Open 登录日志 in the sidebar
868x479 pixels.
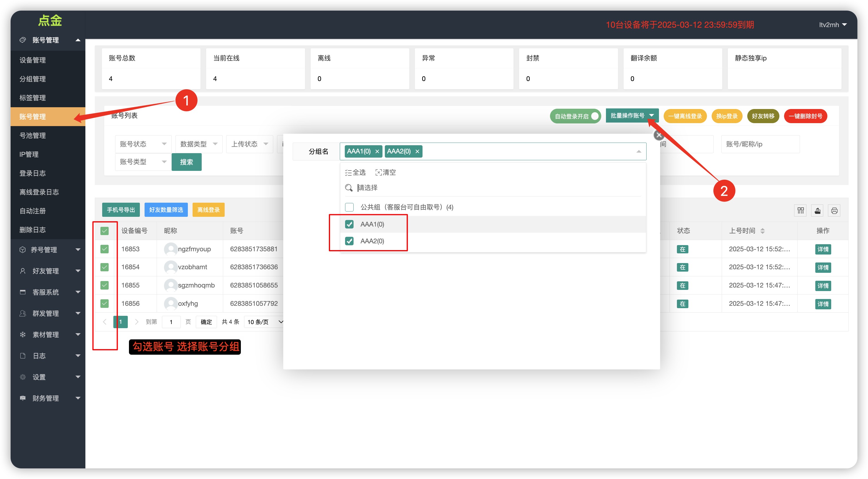(33, 173)
